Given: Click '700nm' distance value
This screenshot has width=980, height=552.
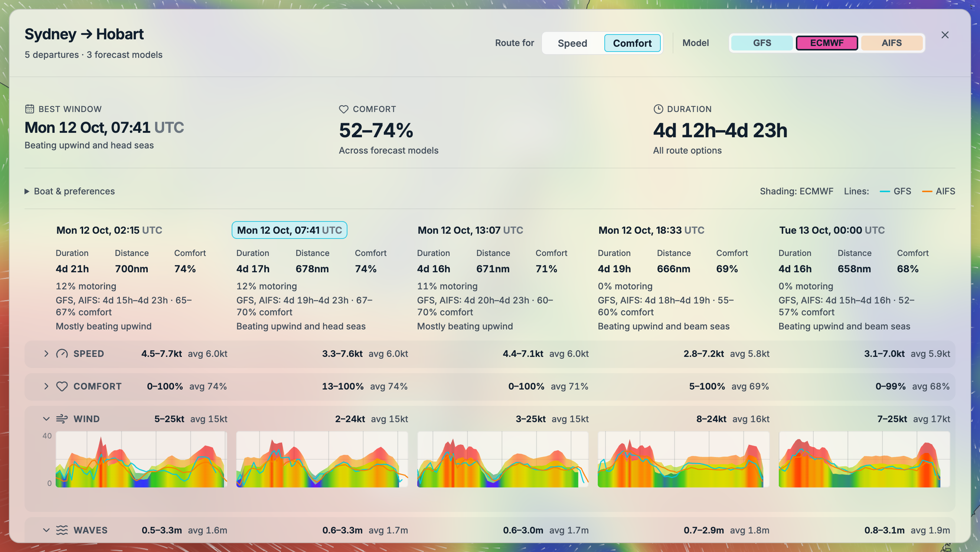Looking at the screenshot, I should (131, 269).
